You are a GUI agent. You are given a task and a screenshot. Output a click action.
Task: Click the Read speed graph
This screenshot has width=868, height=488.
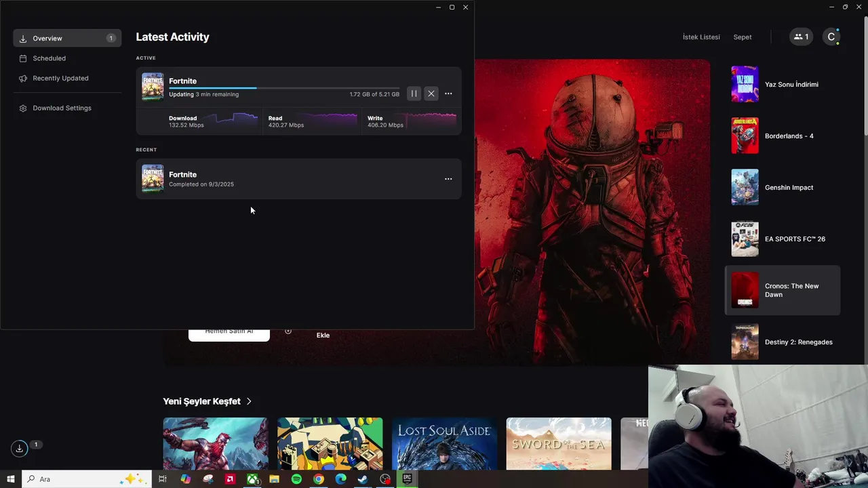coord(332,120)
